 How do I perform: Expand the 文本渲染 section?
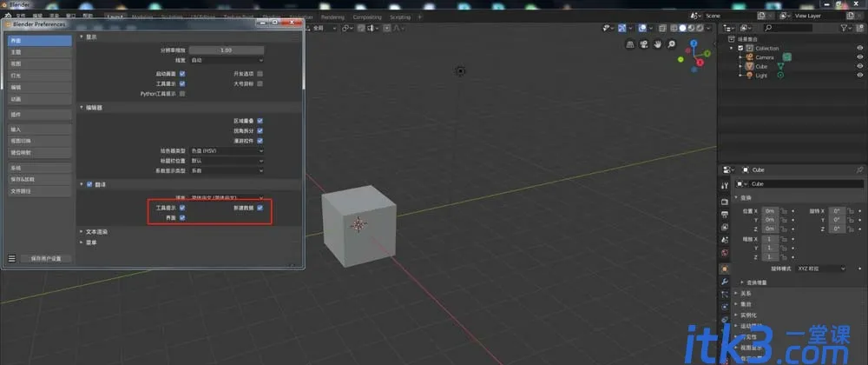click(97, 231)
